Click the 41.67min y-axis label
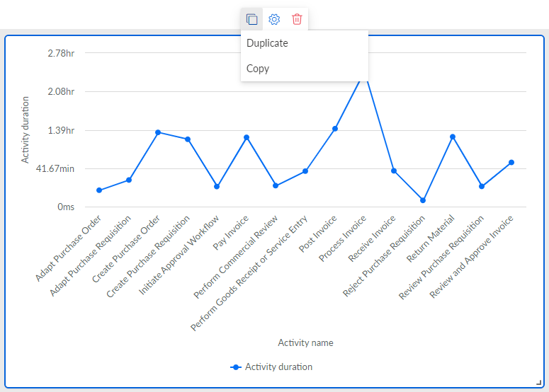 pos(55,168)
